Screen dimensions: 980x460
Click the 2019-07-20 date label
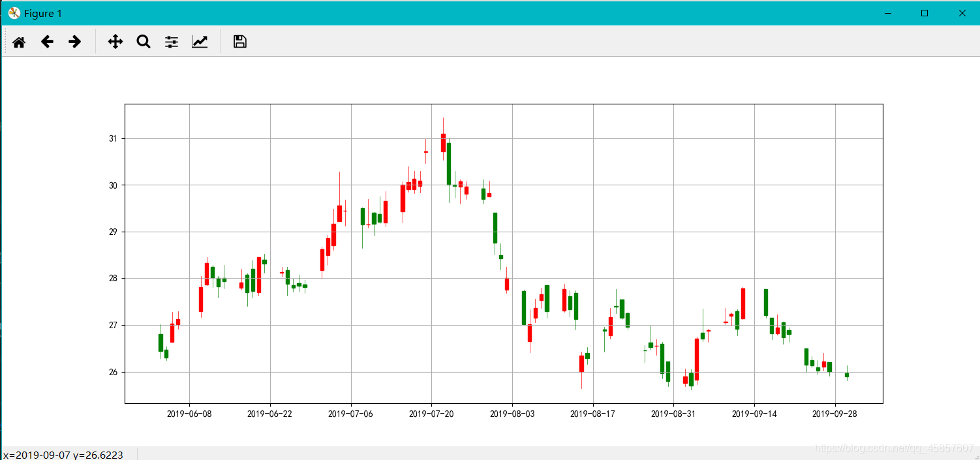[431, 414]
